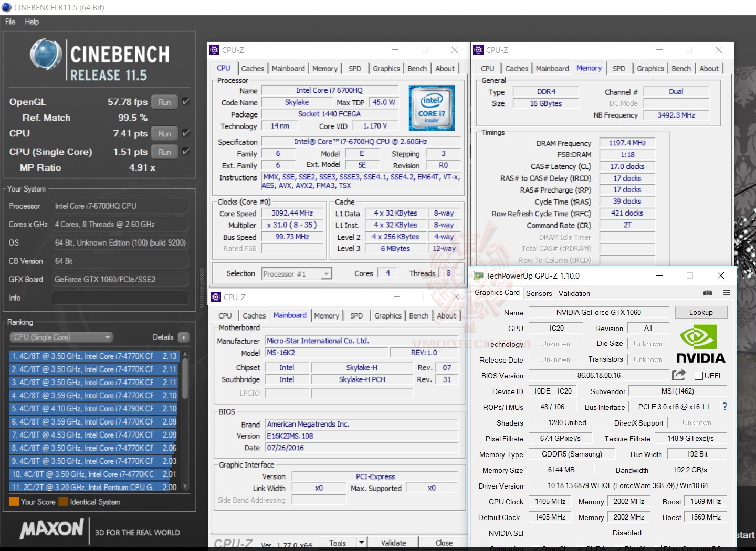Open SPD tab in CPU-Z Memory window

tap(619, 69)
